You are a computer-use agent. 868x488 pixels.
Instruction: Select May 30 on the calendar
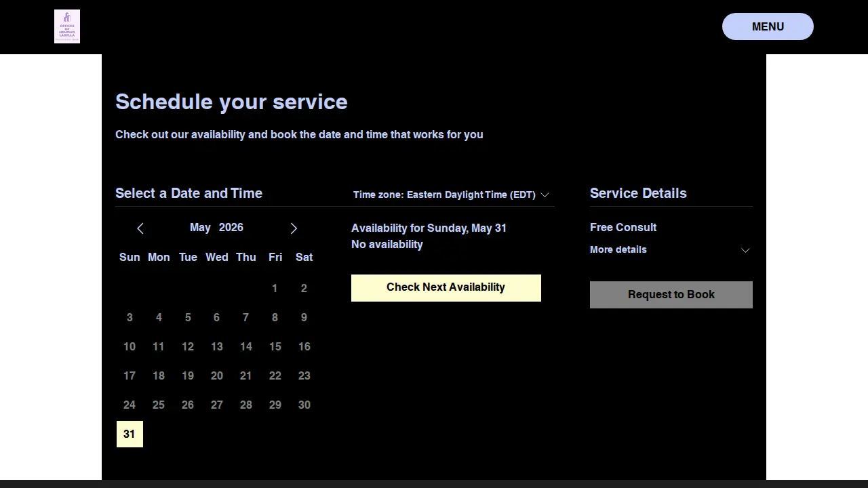coord(304,405)
